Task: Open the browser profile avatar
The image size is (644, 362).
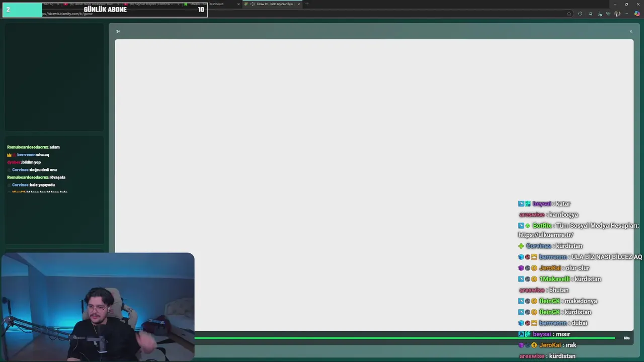Action: tap(617, 14)
